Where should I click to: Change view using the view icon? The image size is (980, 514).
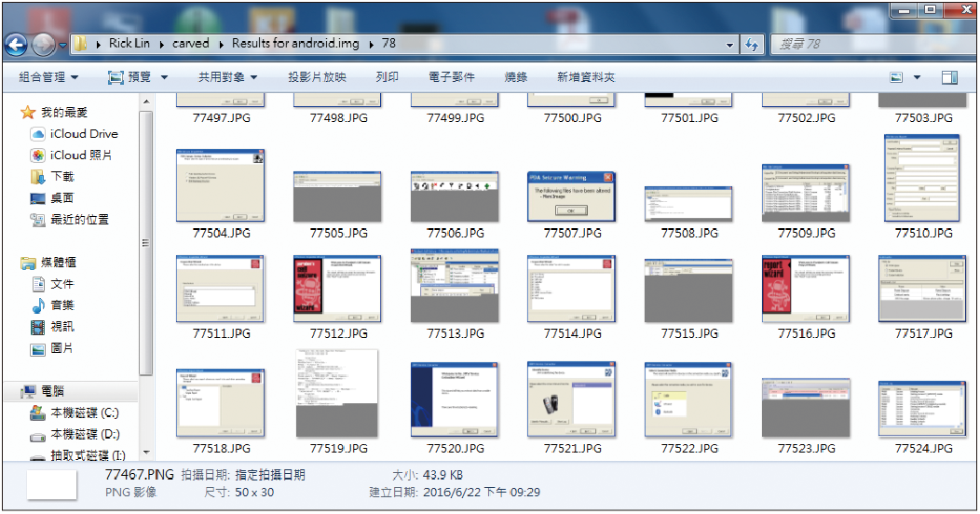[896, 77]
